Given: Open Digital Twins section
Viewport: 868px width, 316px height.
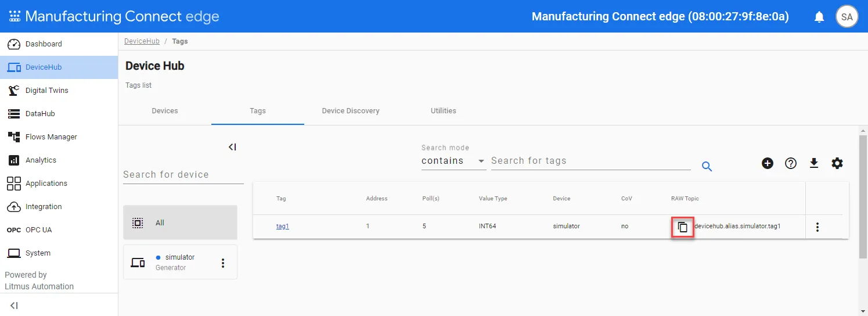Looking at the screenshot, I should pos(59,91).
